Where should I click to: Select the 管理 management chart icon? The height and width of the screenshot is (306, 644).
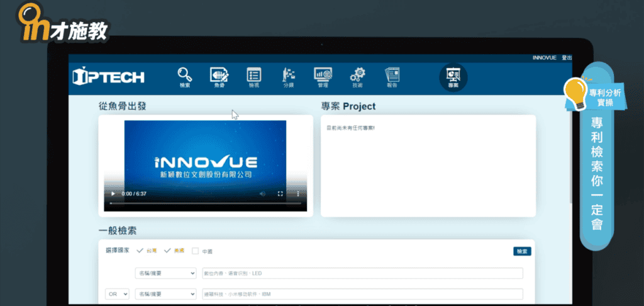[323, 76]
